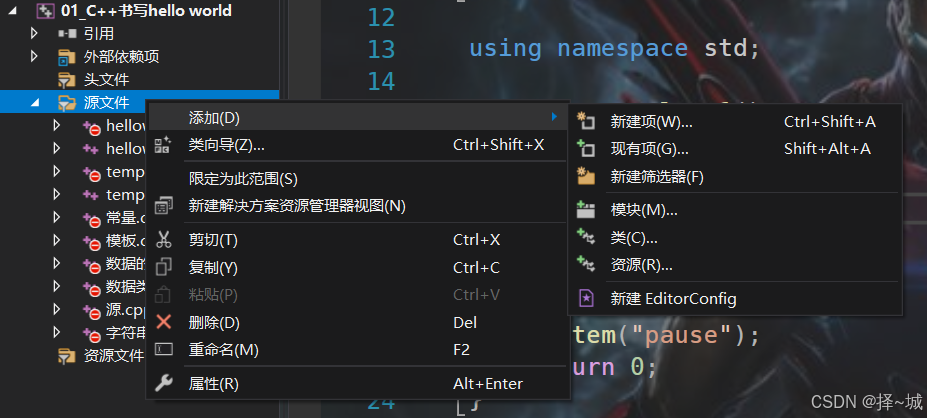Click the 新建筛选器 folder icon
Viewport: 927px width, 418px height.
(x=585, y=176)
